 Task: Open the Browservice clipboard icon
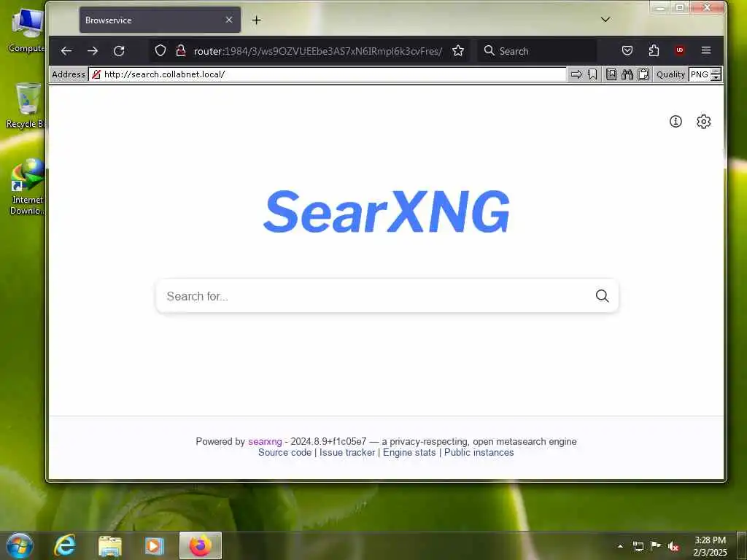643,74
